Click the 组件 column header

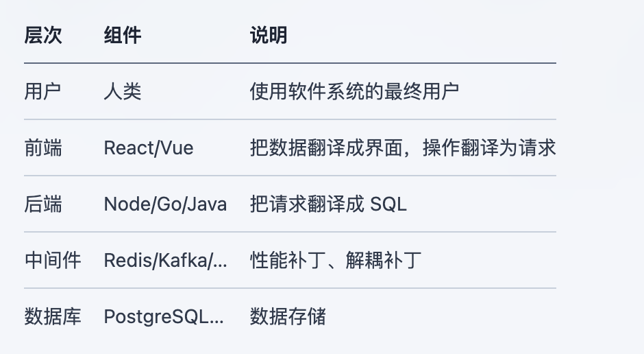click(123, 36)
